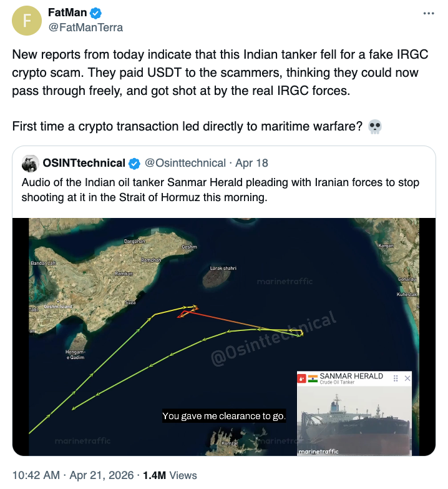
Task: Open OSINTtechnical's small profile avatar
Action: point(30,164)
